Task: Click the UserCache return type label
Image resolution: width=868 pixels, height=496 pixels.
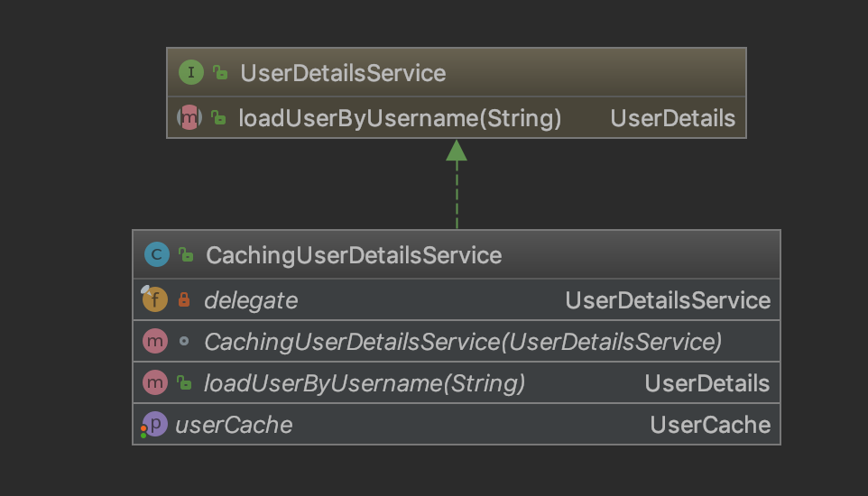Action: point(710,425)
